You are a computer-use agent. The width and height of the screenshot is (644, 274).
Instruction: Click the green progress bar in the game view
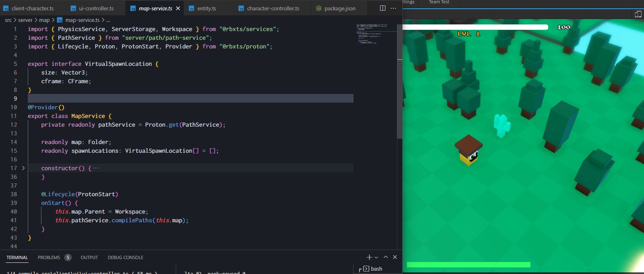[468, 264]
